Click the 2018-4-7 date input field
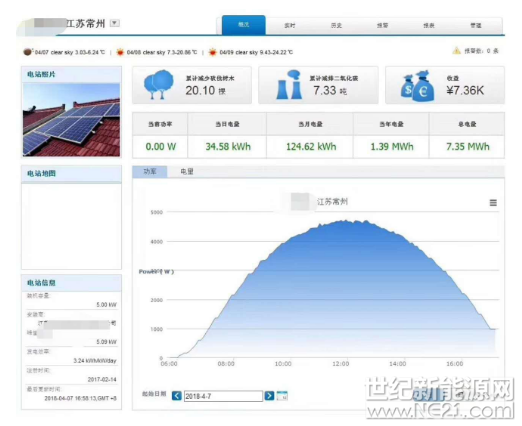 223,396
